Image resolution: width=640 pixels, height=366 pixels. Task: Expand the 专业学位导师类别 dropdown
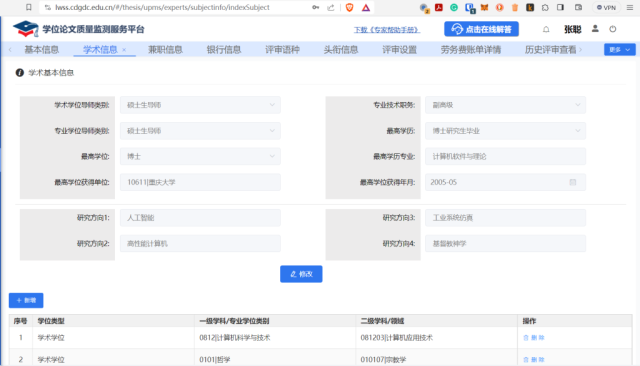(200, 131)
